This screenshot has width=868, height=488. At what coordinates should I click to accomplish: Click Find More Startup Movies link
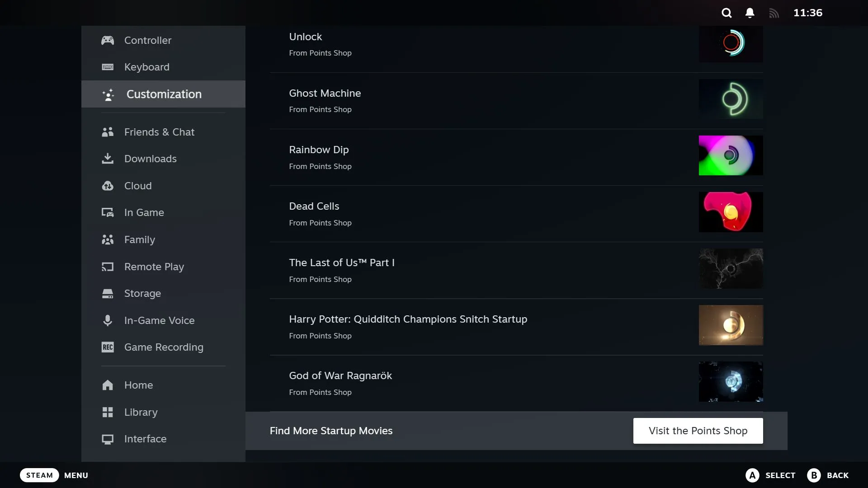pos(331,430)
